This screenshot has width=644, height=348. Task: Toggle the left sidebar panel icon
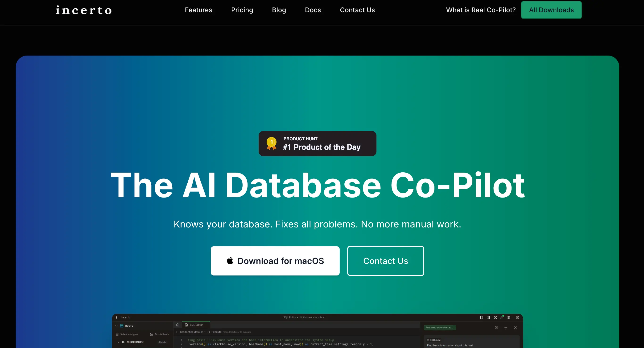(481, 318)
